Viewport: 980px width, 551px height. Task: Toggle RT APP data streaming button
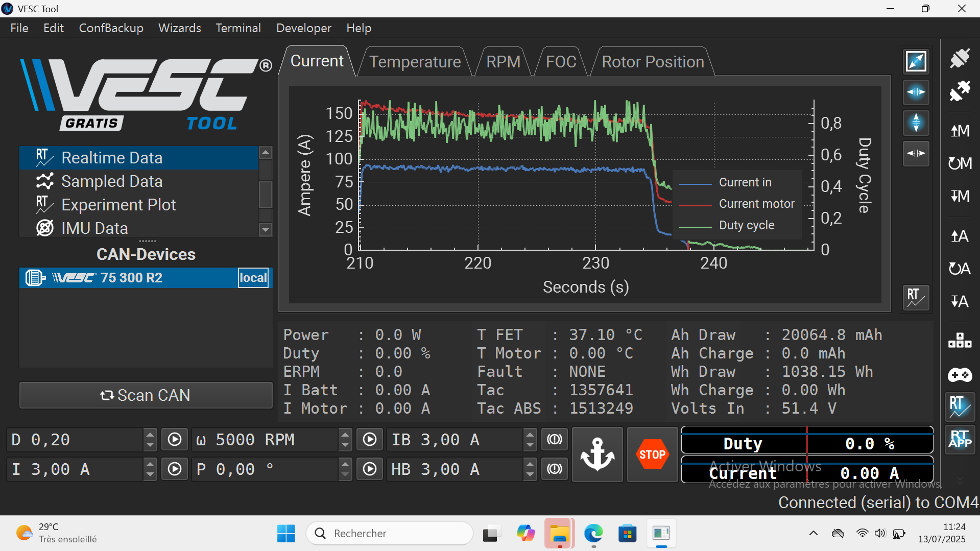click(x=960, y=439)
